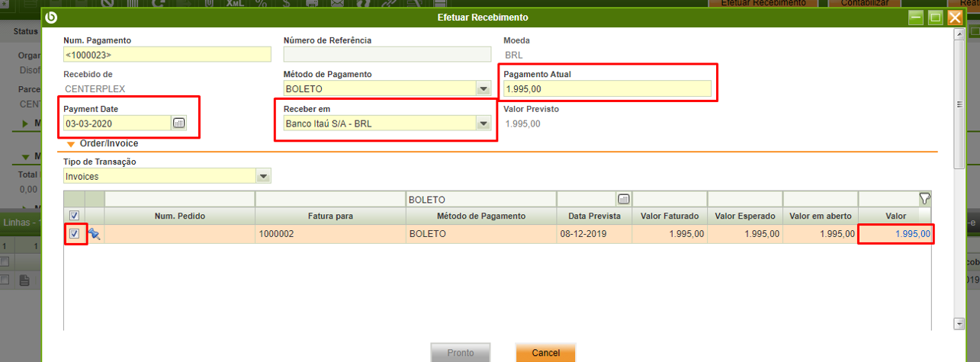This screenshot has height=362, width=980.
Task: Click the Cancel button
Action: point(545,353)
